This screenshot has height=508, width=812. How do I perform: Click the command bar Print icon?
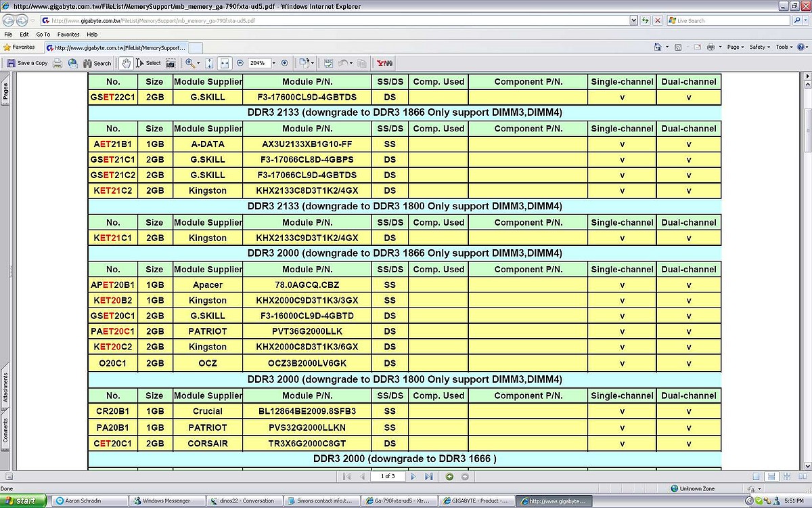click(x=710, y=47)
